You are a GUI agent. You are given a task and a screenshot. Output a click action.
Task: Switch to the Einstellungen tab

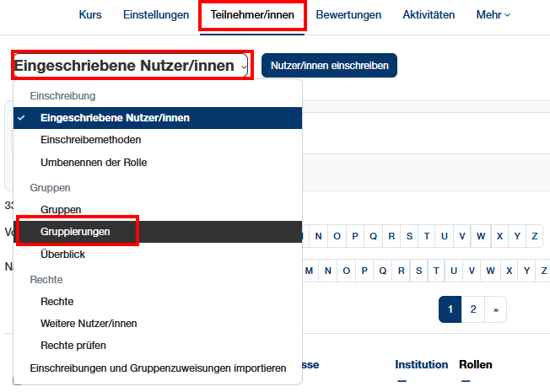pos(154,15)
